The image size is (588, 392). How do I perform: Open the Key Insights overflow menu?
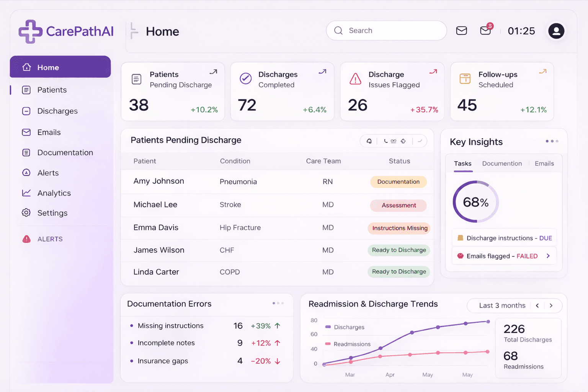552,141
